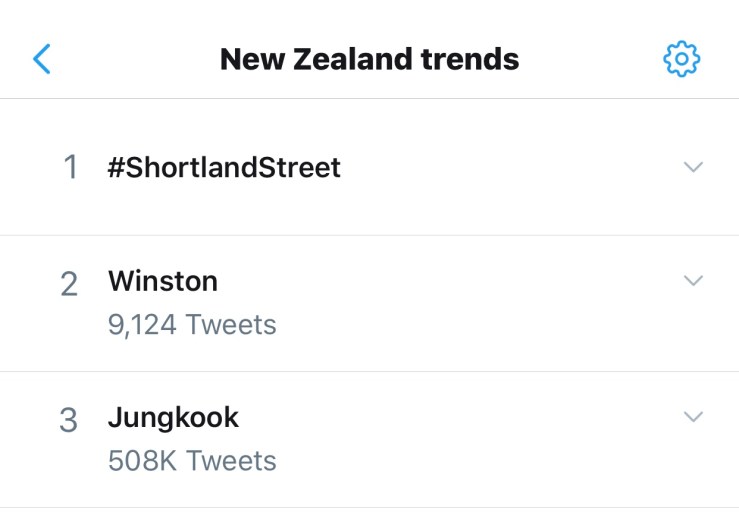Tap the New Zealand trends title

(x=369, y=59)
